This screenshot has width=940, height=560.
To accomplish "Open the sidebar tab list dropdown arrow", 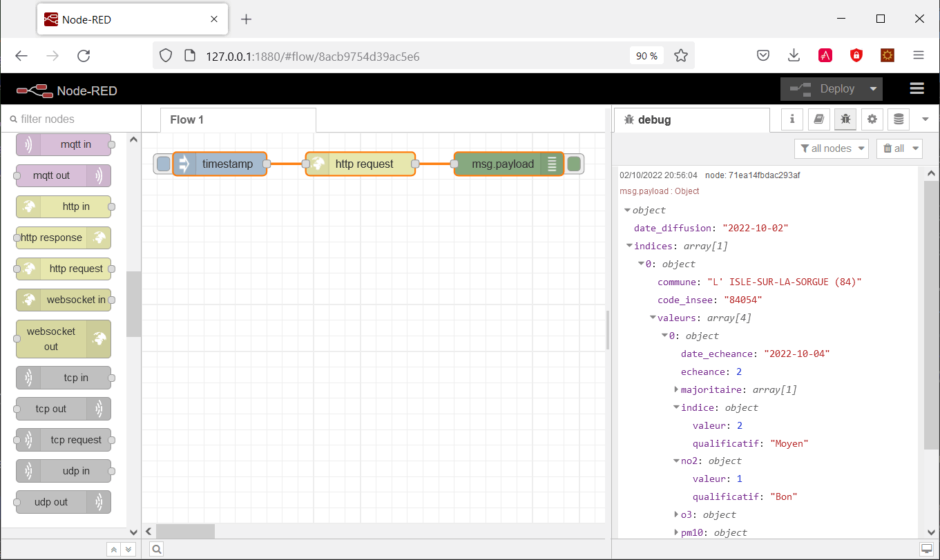I will coord(925,119).
